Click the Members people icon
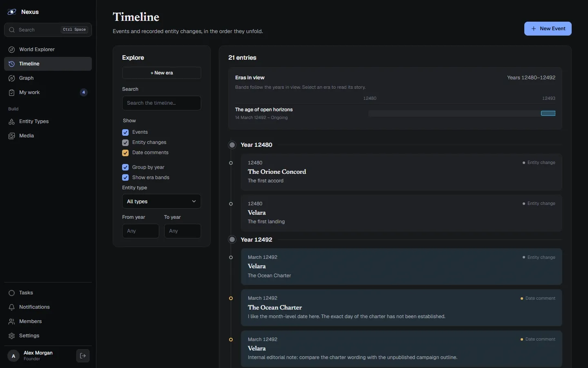 11,321
